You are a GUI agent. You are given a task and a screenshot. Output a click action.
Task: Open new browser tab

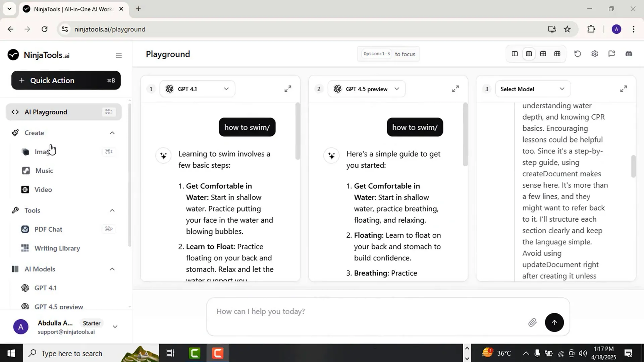(x=138, y=9)
